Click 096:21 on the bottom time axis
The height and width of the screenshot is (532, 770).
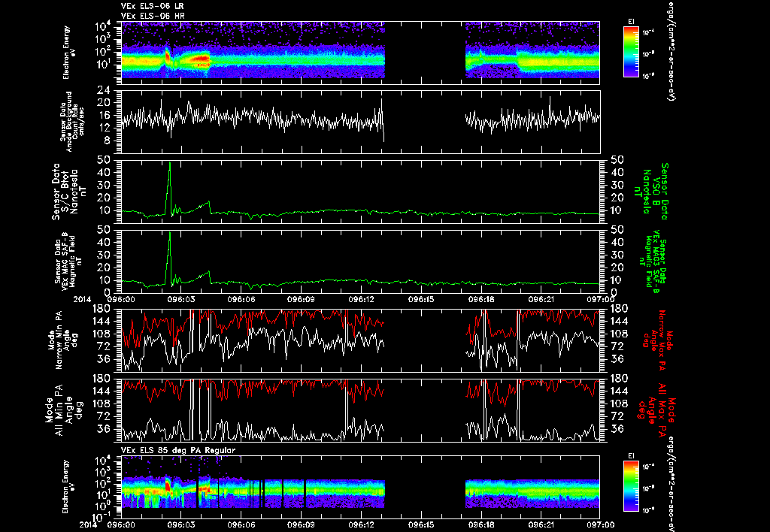tap(541, 523)
